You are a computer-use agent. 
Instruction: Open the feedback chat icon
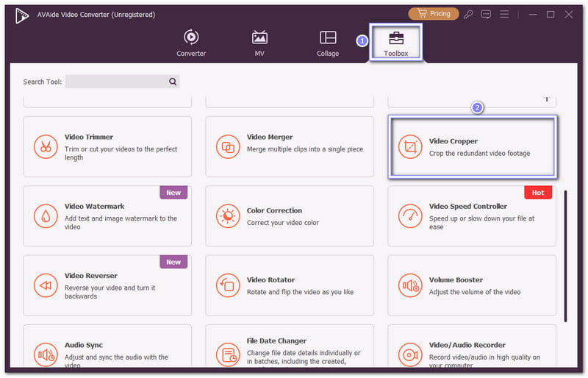pyautogui.click(x=486, y=14)
